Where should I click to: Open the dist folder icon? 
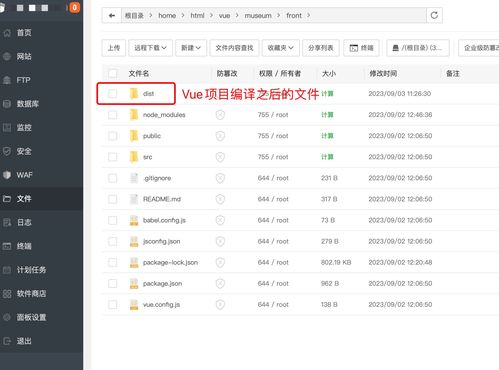(x=134, y=94)
